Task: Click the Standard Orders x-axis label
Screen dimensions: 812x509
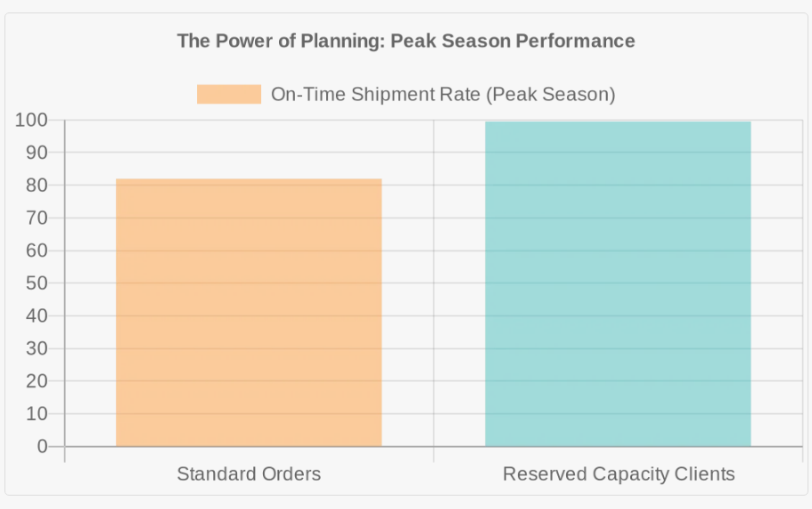Action: pyautogui.click(x=249, y=473)
